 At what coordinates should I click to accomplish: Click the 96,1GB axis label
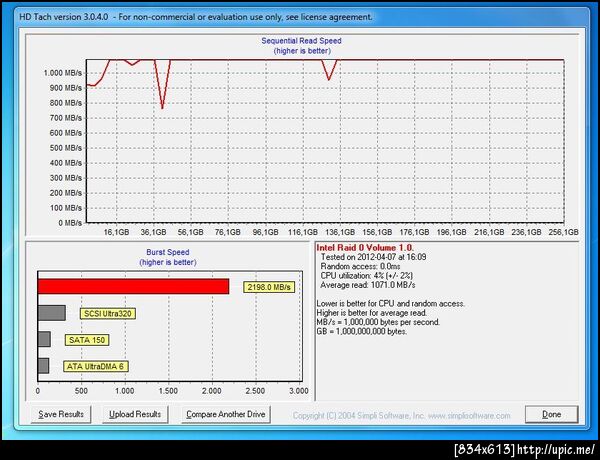[266, 232]
